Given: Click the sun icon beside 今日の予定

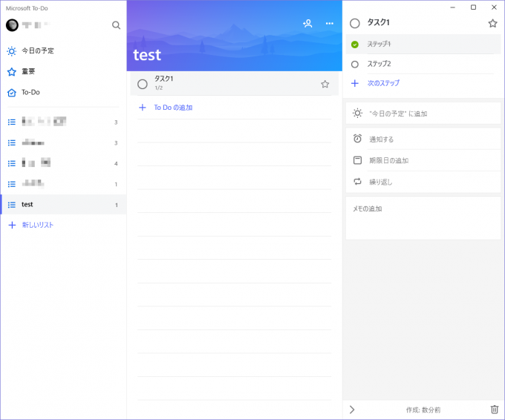Looking at the screenshot, I should (12, 51).
